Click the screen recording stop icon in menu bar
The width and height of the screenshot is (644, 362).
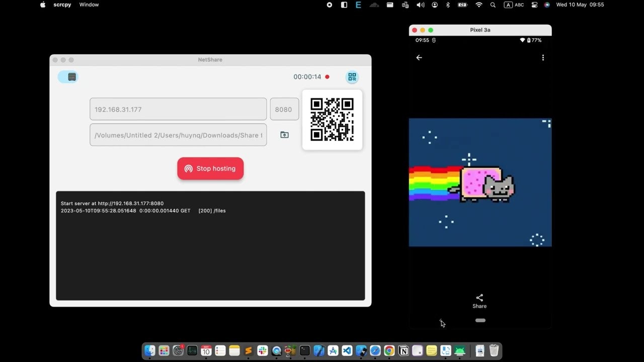point(330,5)
